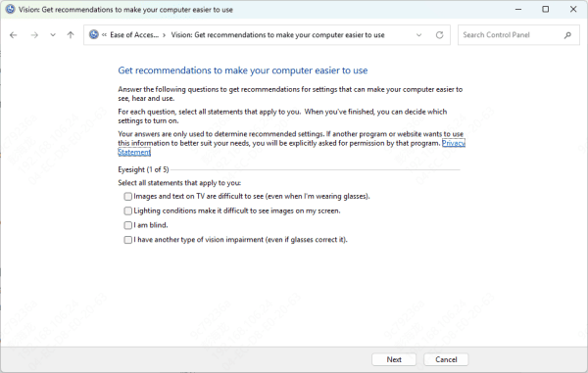The image size is (588, 373).
Task: Click the 'Eyesight (1 of 5)' heading
Action: tap(143, 169)
